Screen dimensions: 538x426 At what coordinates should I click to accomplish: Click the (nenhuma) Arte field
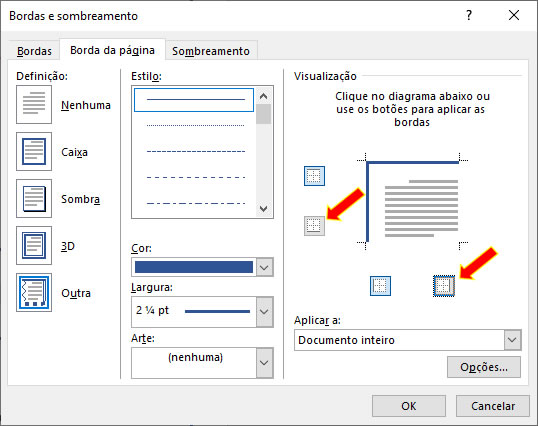pyautogui.click(x=194, y=363)
